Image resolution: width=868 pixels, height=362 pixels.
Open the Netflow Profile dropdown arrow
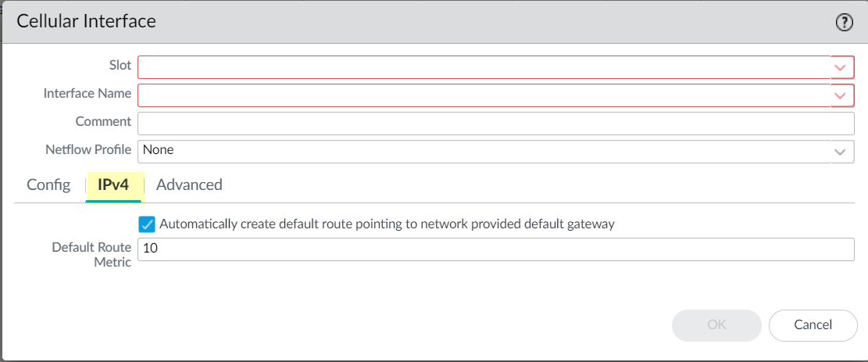point(841,152)
